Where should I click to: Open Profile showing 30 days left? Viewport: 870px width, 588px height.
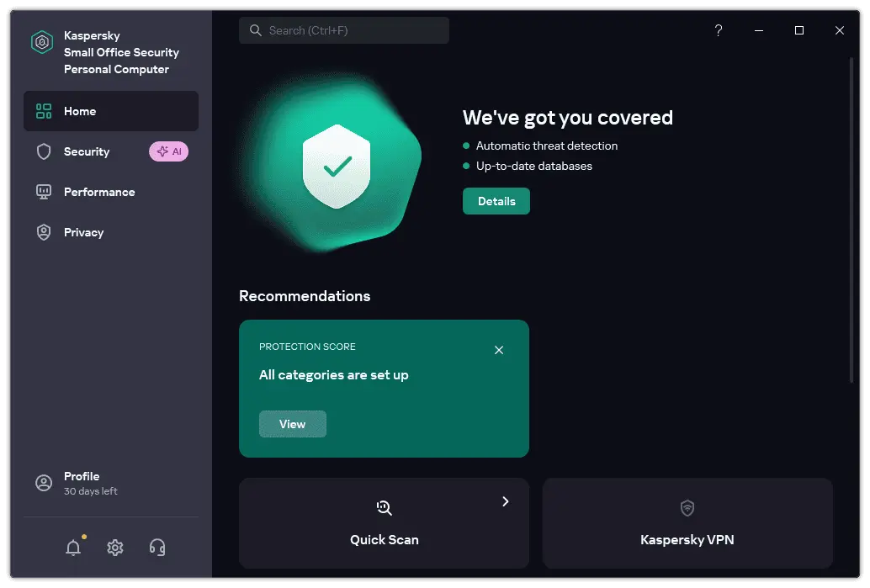click(x=111, y=483)
